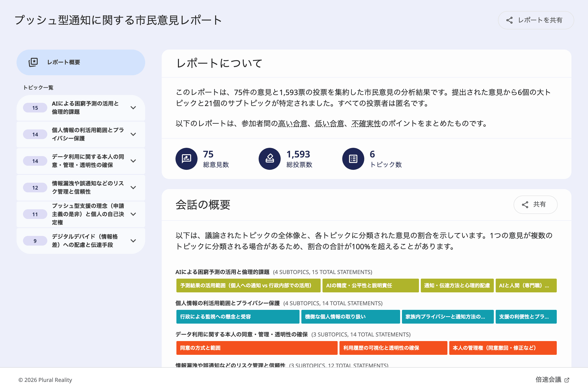Viewport: 588px width, 392px height.
Task: Expand 個人情報の利活用範囲とプライバシー保護 chevron
Action: coord(133,134)
